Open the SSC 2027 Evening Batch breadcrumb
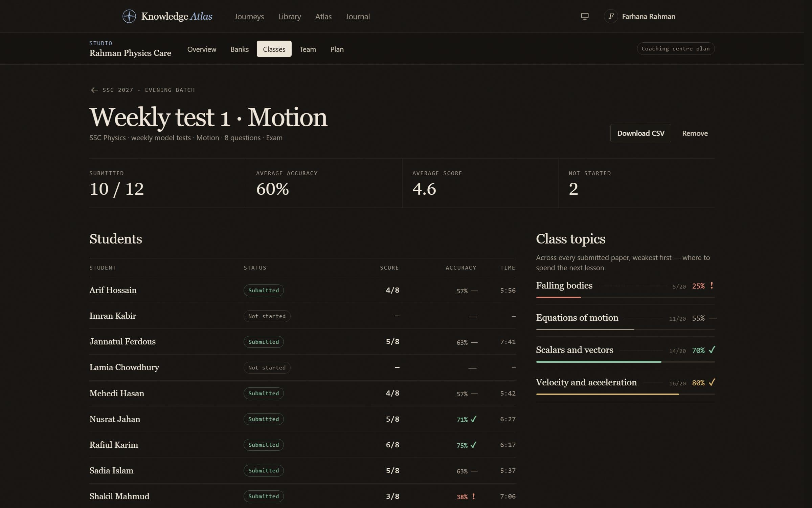Image resolution: width=812 pixels, height=508 pixels. pyautogui.click(x=149, y=90)
